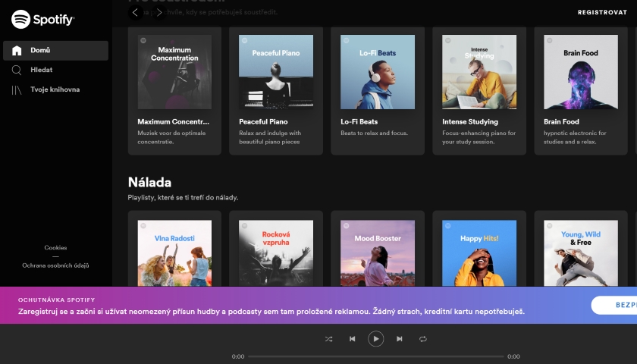This screenshot has height=364, width=637.
Task: Toggle shuffle playback
Action: point(328,339)
